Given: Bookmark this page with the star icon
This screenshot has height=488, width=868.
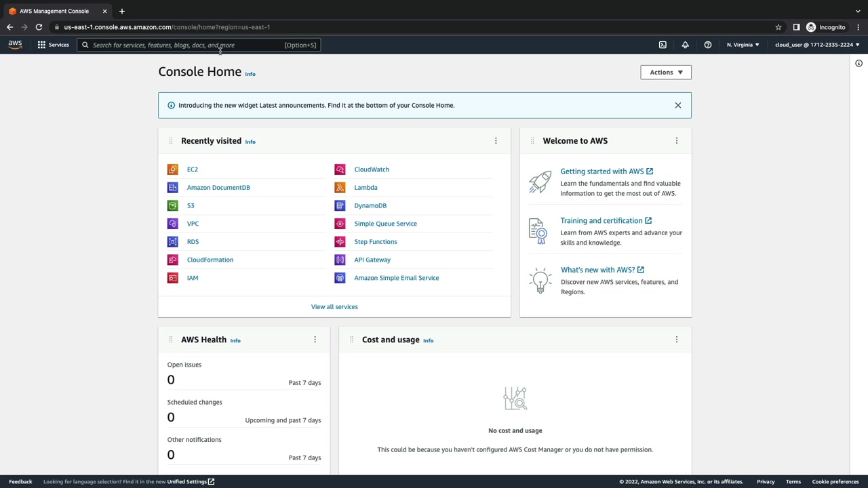Looking at the screenshot, I should 778,27.
